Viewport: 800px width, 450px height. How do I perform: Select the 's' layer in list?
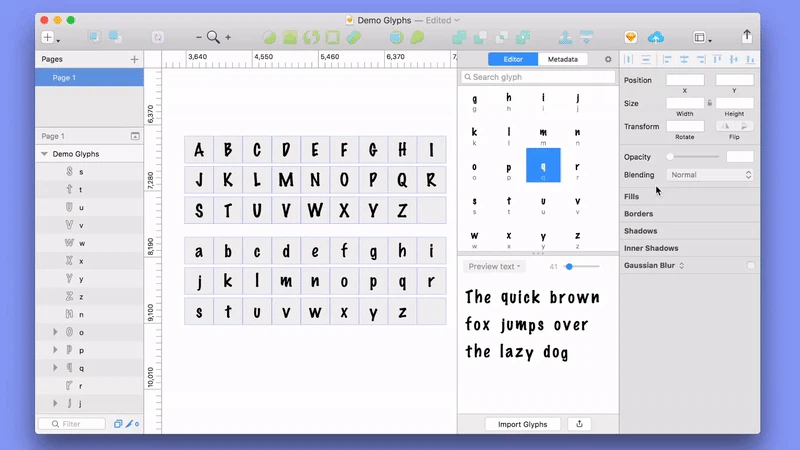89,172
